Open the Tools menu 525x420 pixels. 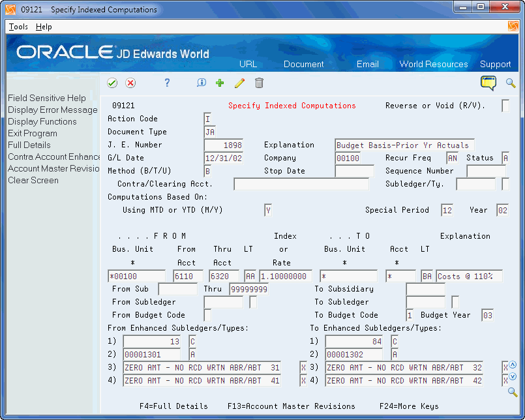tap(18, 27)
